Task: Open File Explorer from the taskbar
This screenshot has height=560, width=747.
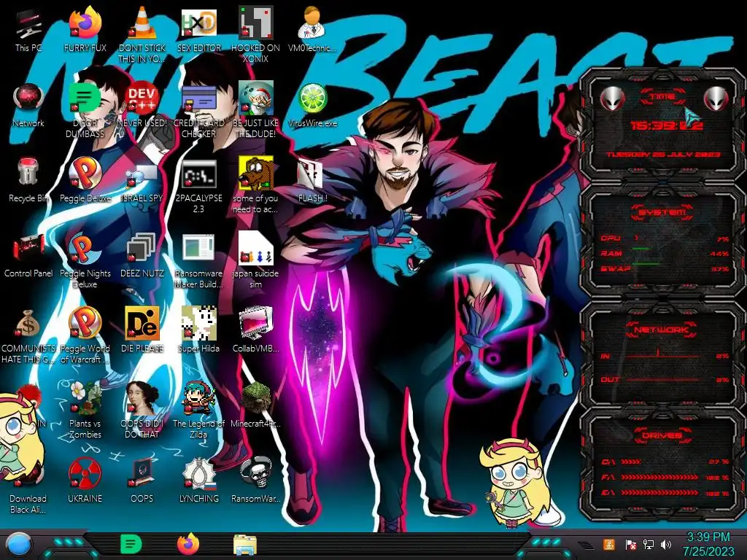Action: coord(245,545)
